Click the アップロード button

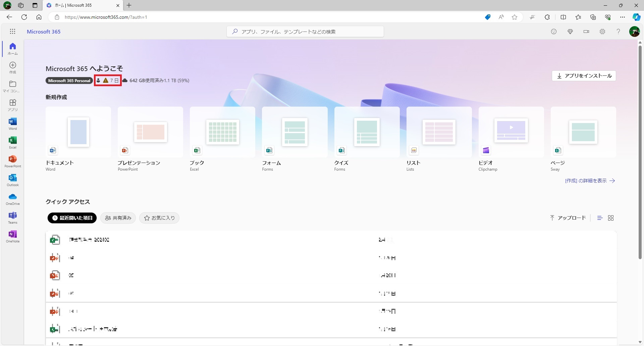coord(568,218)
